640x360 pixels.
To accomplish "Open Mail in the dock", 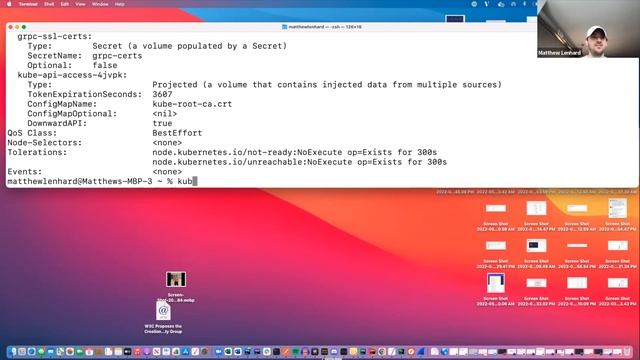I will point(51,351).
